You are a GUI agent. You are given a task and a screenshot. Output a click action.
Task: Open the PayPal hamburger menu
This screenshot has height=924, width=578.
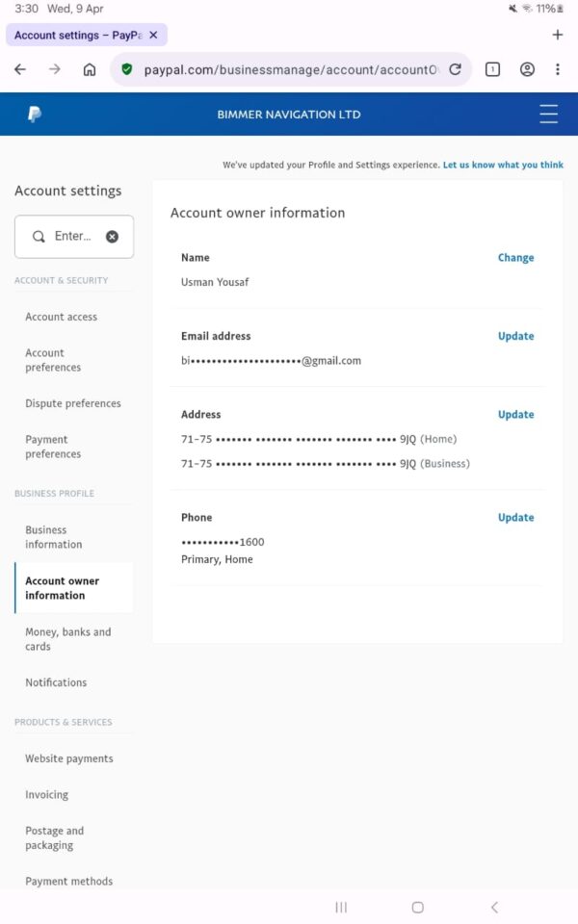(x=548, y=115)
